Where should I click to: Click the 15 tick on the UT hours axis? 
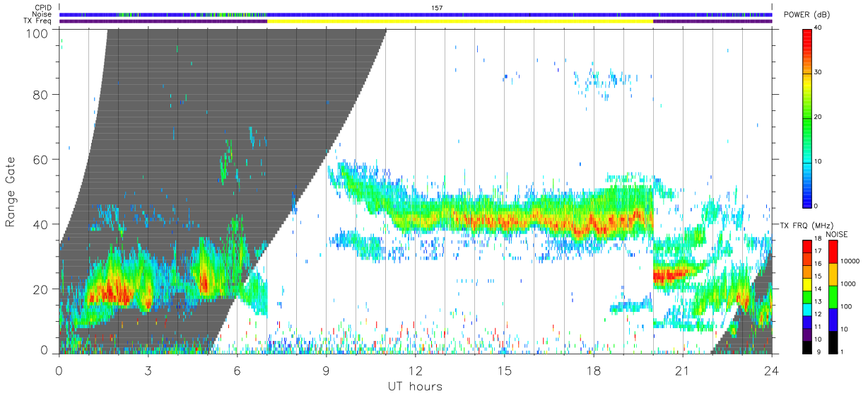point(505,370)
